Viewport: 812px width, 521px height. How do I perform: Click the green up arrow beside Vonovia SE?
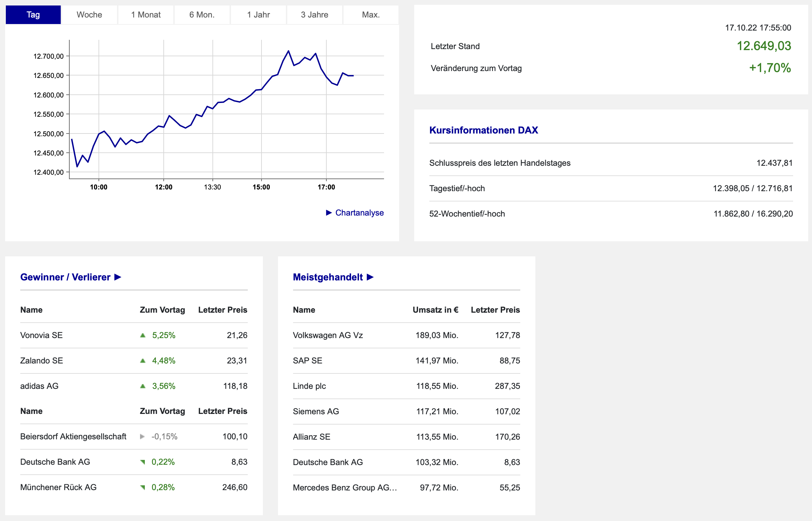pos(143,335)
